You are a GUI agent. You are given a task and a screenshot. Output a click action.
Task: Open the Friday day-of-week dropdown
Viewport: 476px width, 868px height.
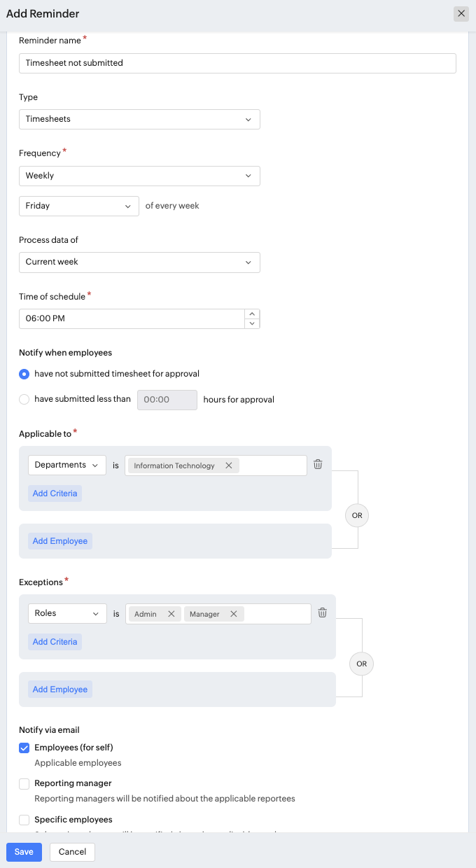(x=78, y=206)
